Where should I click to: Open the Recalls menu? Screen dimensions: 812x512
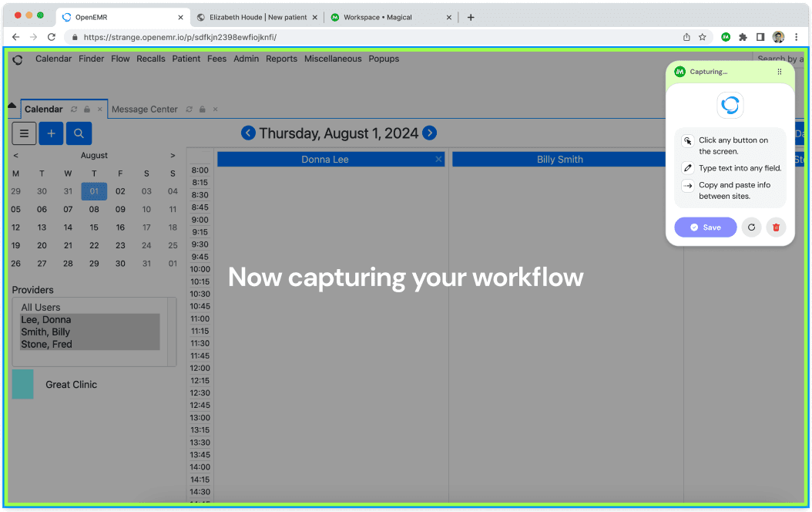coord(151,59)
